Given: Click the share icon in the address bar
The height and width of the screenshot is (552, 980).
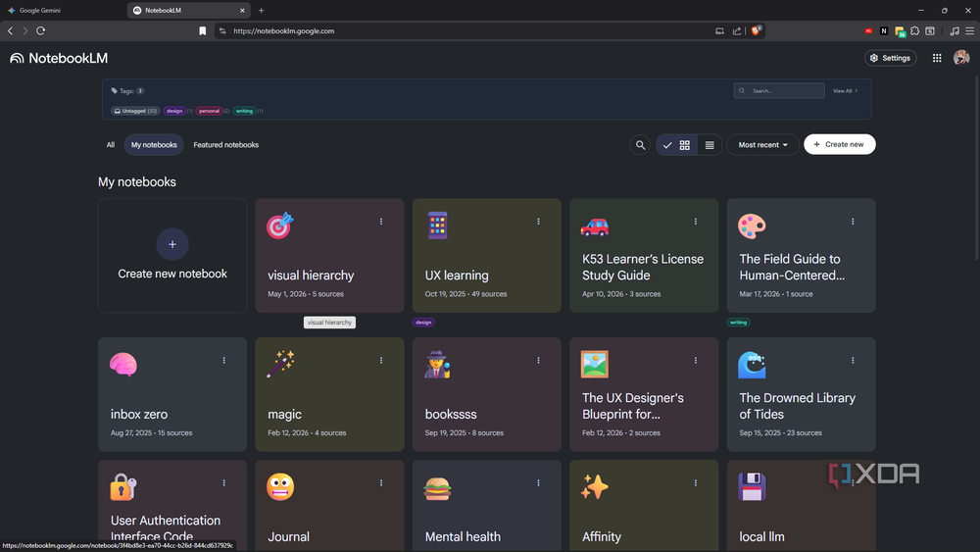Looking at the screenshot, I should (737, 30).
